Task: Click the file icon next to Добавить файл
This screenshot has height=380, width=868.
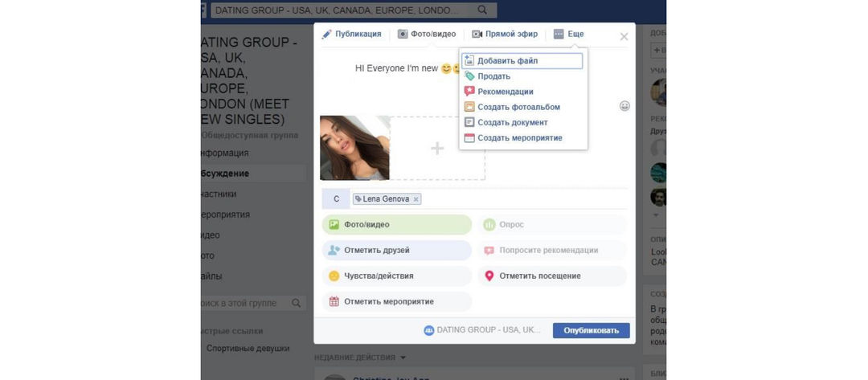Action: [x=469, y=61]
